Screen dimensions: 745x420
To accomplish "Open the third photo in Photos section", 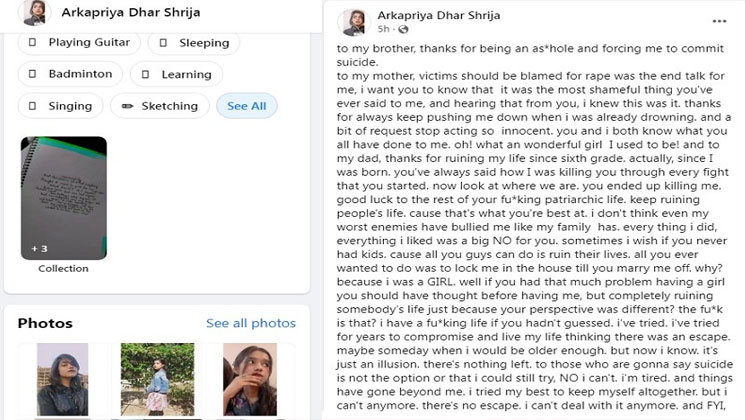I will [x=250, y=379].
